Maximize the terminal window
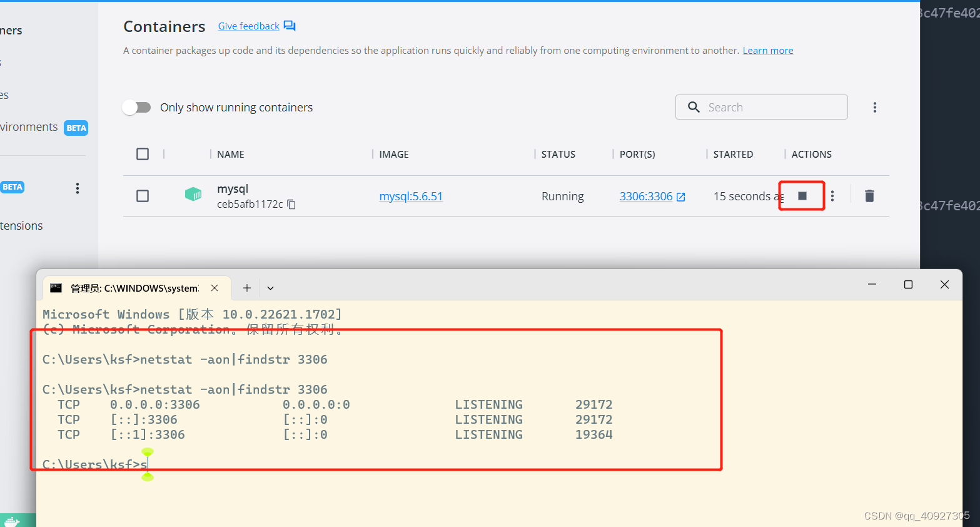 pos(908,284)
